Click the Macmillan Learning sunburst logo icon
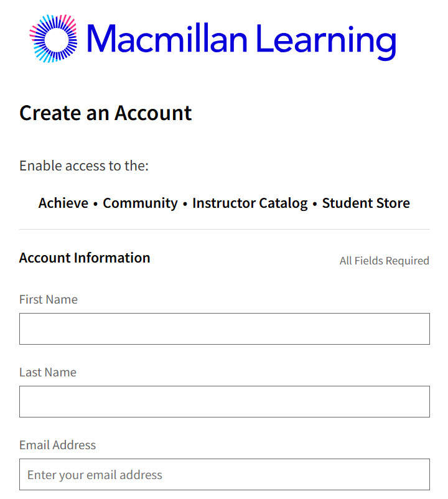The width and height of the screenshot is (448, 499). pos(54,39)
